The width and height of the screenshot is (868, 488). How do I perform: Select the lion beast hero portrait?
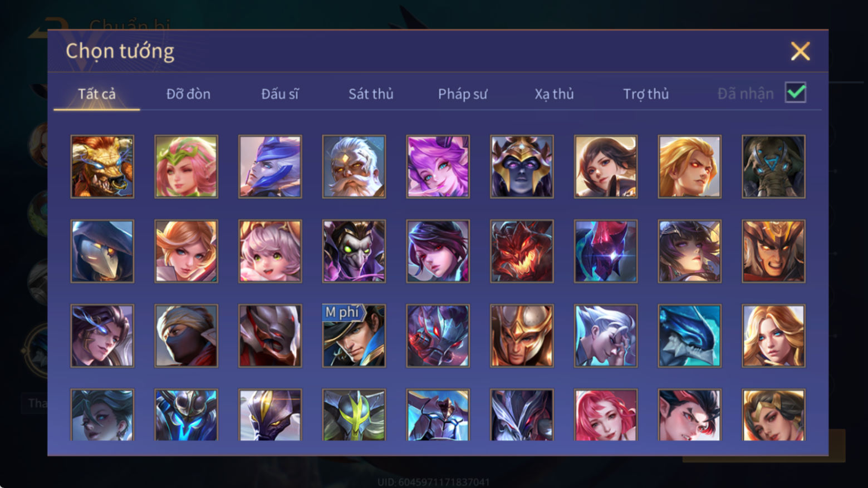(x=102, y=167)
